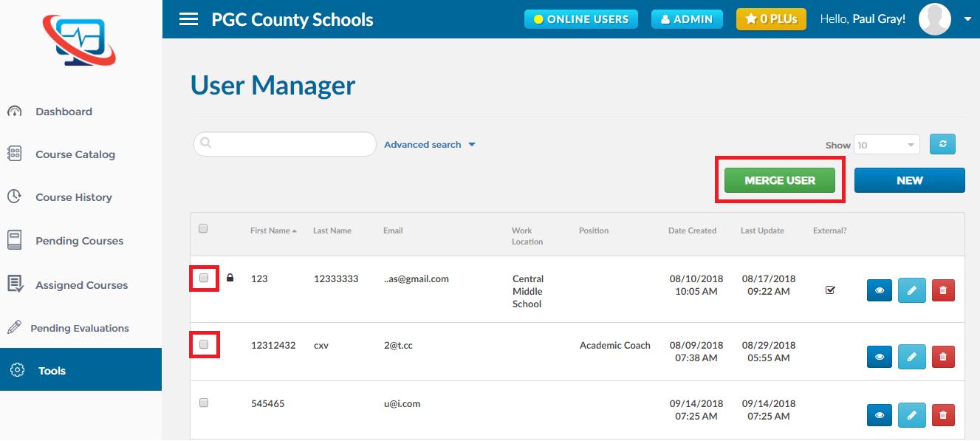Go to Pending Evaluations in sidebar
The width and height of the screenshot is (980, 441).
point(79,328)
